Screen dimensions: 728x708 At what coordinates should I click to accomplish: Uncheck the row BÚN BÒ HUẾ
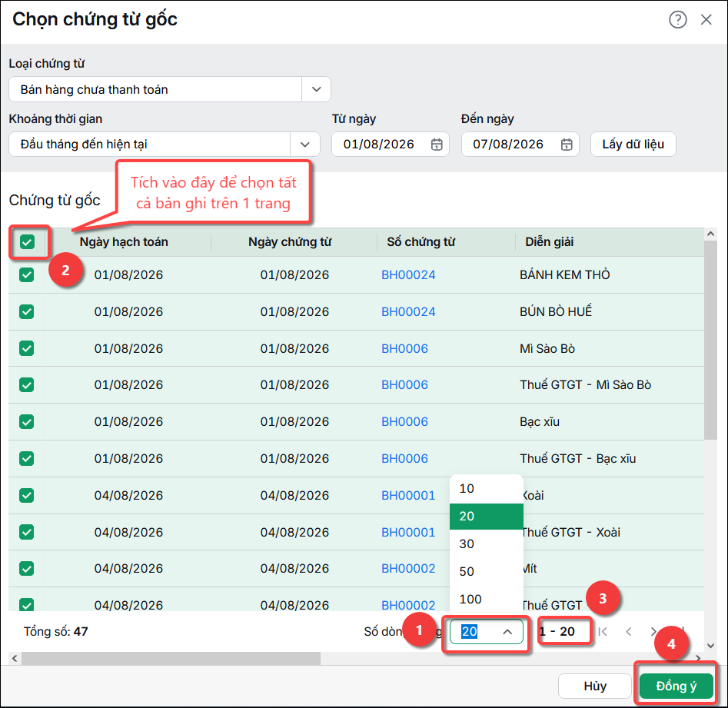26,311
